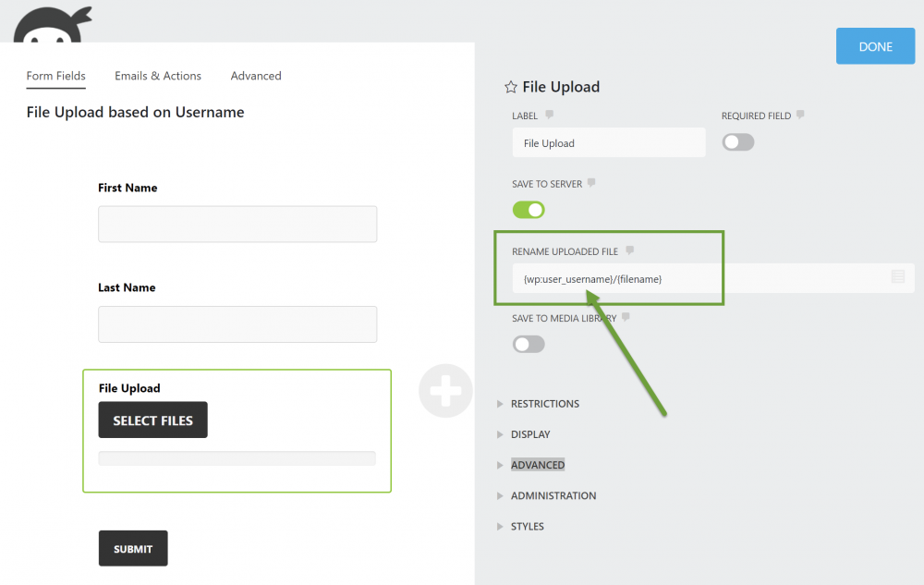Click help bubble next to Label

click(549, 116)
